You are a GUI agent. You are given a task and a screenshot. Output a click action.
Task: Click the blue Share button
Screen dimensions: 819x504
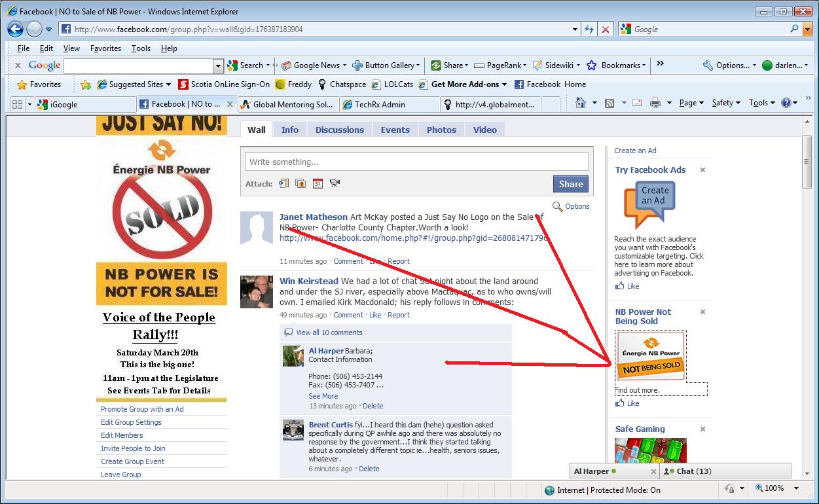(571, 184)
